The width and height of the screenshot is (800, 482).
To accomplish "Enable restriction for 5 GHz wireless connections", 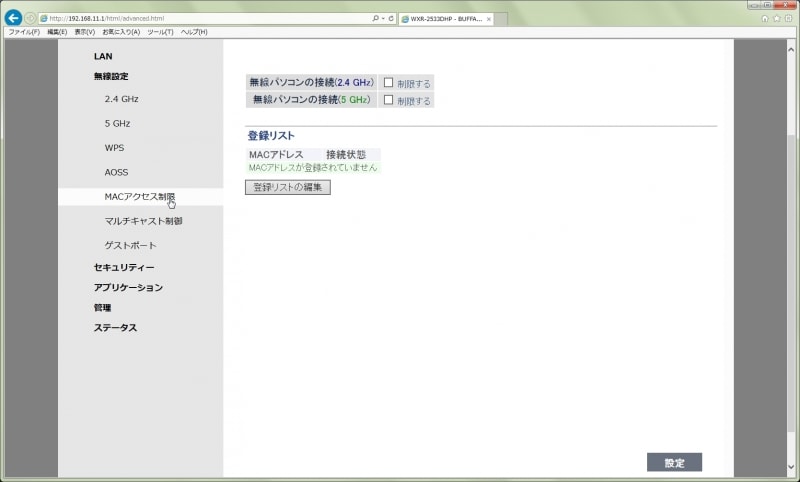I will pyautogui.click(x=389, y=100).
